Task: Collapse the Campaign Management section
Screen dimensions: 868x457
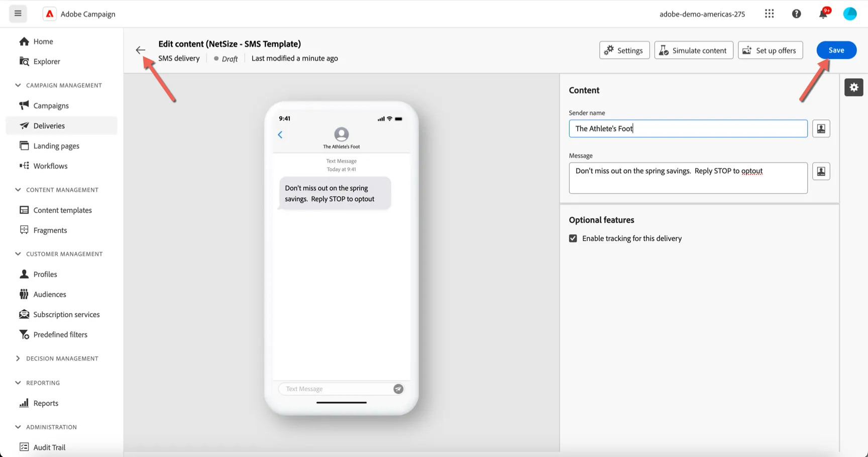Action: (18, 85)
